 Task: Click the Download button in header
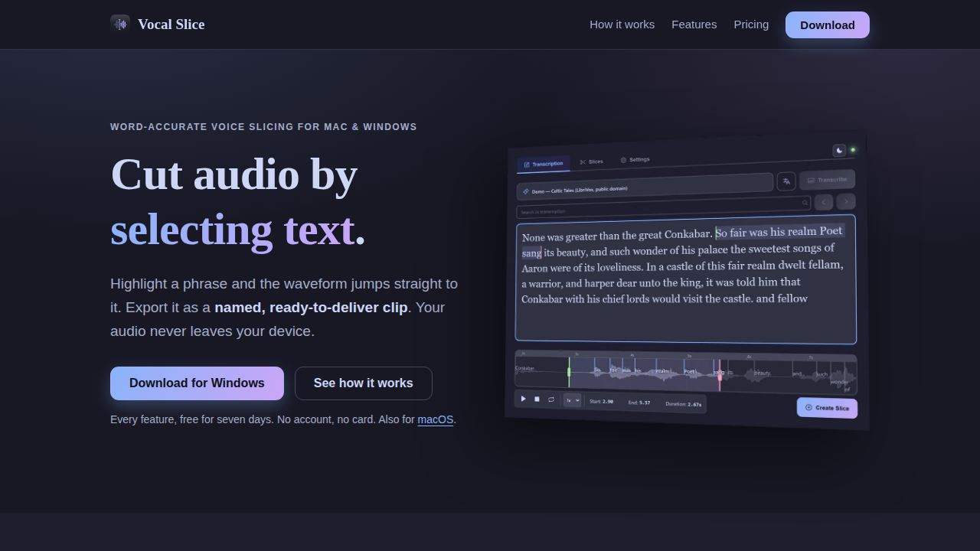point(828,24)
